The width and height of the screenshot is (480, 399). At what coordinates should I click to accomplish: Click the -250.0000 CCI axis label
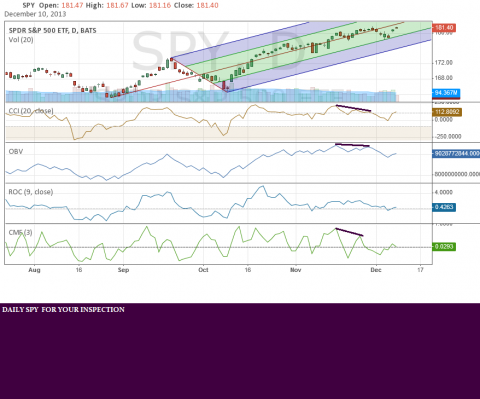point(448,137)
